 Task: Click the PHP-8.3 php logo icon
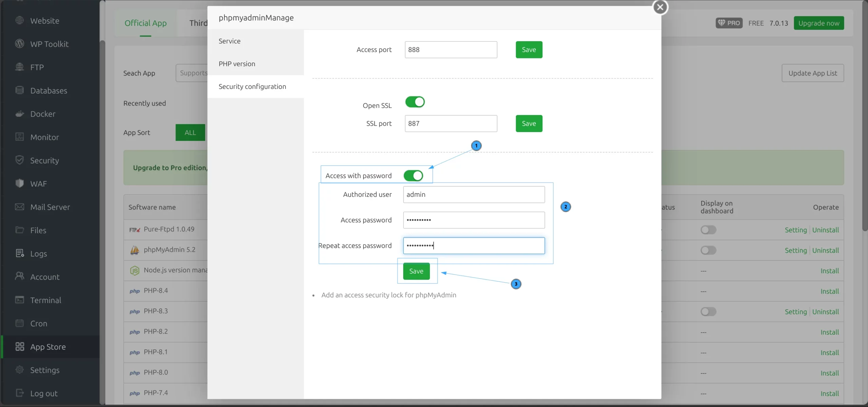point(135,311)
